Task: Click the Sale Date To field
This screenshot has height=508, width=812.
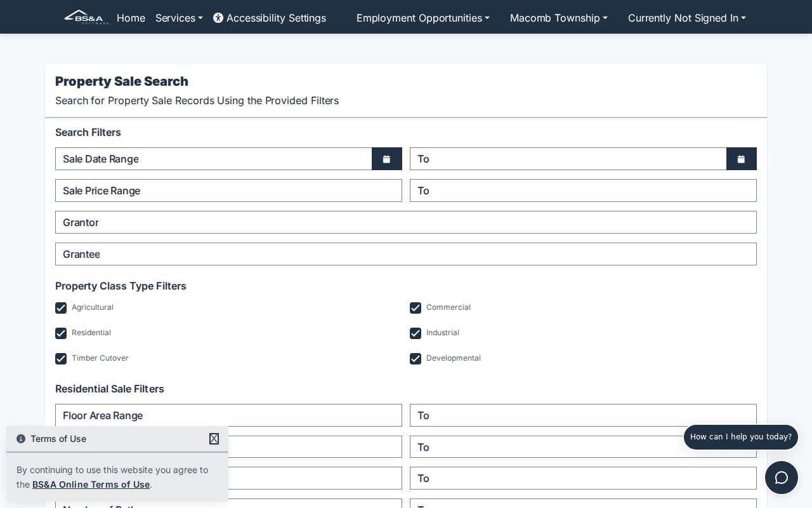Action: coord(568,159)
